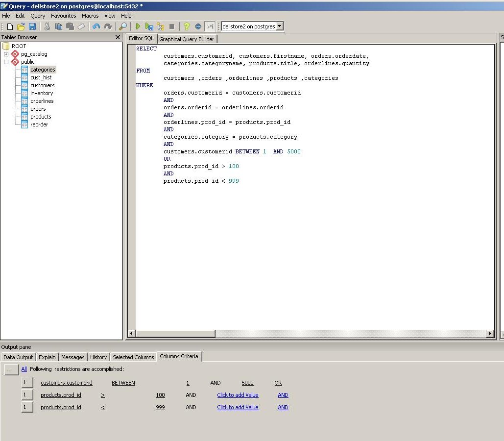Screen dimensions: 504x441
Task: Open the Query menu
Action: 38,16
